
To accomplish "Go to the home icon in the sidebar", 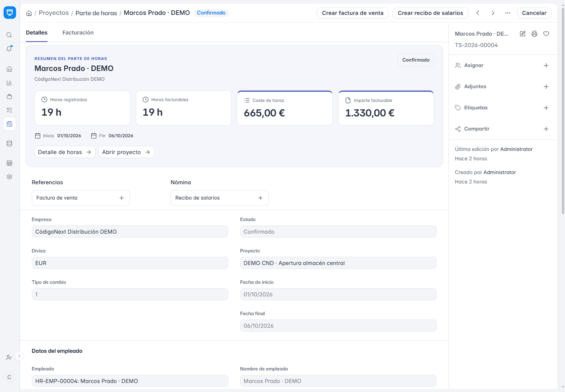I will 9,69.
